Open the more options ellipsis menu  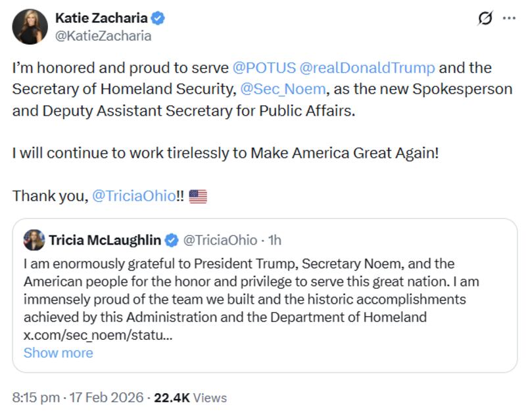coord(510,18)
